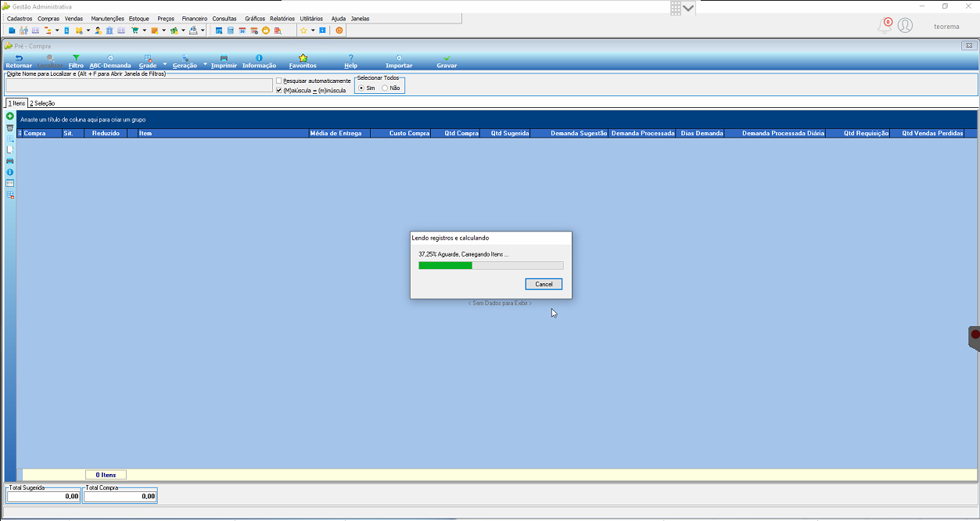Screen dimensions: 980x521
Task: Click the Grade toolbar button
Action: tap(148, 62)
